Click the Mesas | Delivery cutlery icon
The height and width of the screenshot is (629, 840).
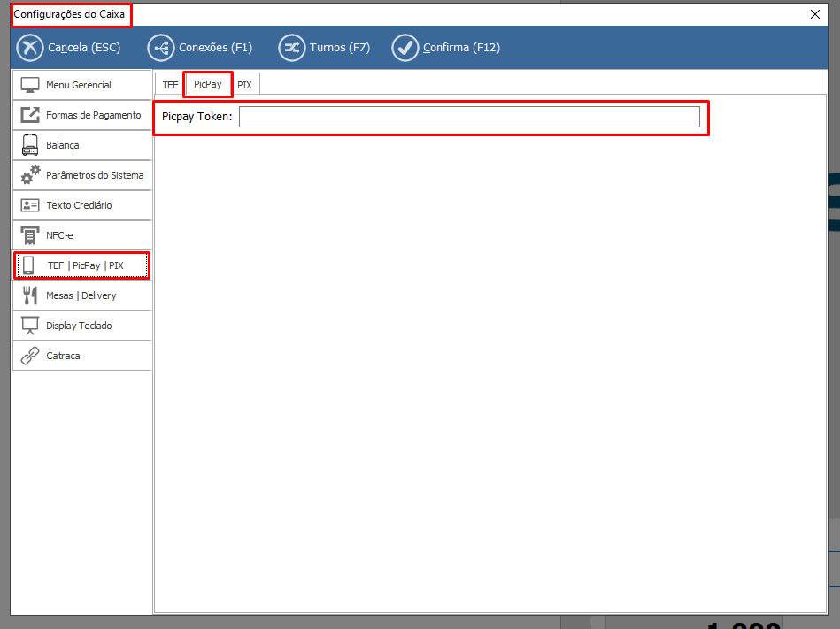(x=31, y=295)
